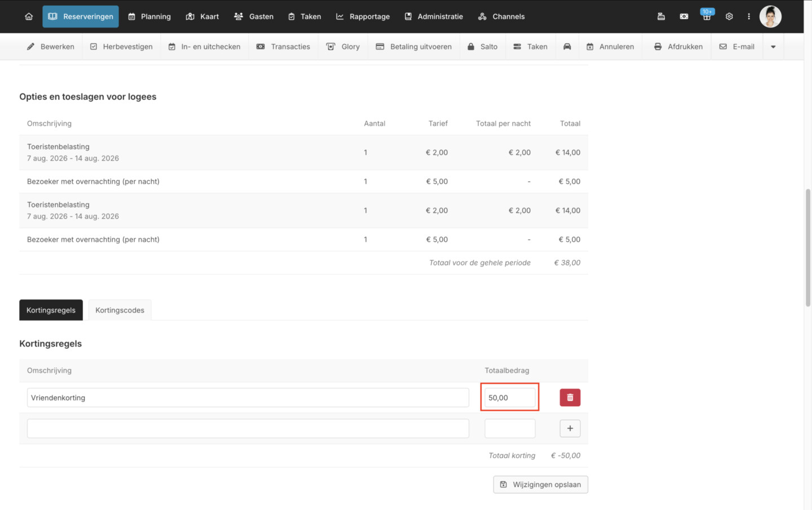Open settings gear icon in top bar
The image size is (812, 510).
point(729,16)
